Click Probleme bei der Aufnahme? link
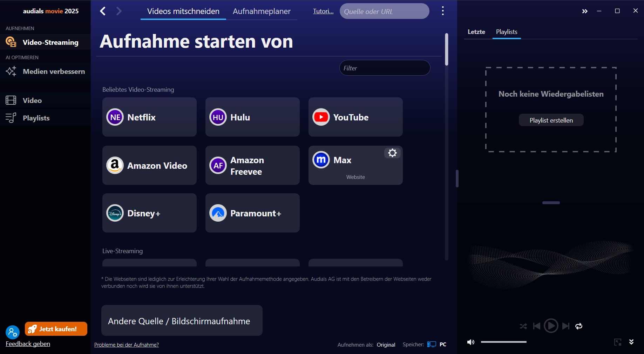 [x=127, y=345]
